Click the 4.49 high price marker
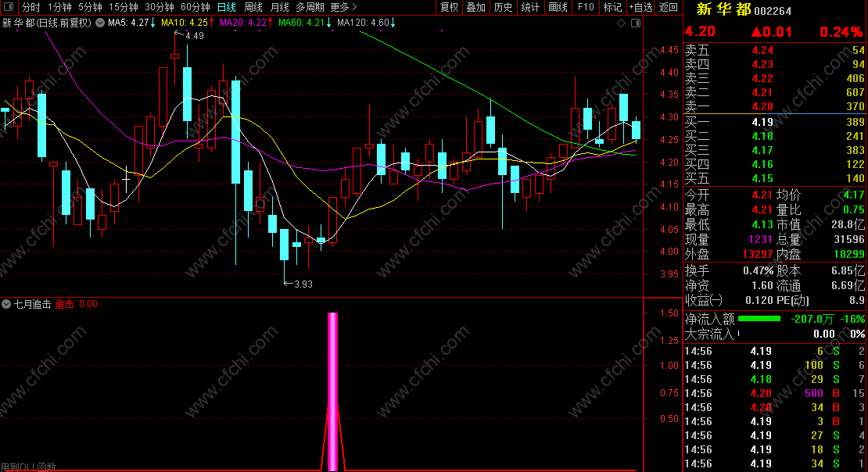Screen dimensions: 868x472 coord(194,35)
